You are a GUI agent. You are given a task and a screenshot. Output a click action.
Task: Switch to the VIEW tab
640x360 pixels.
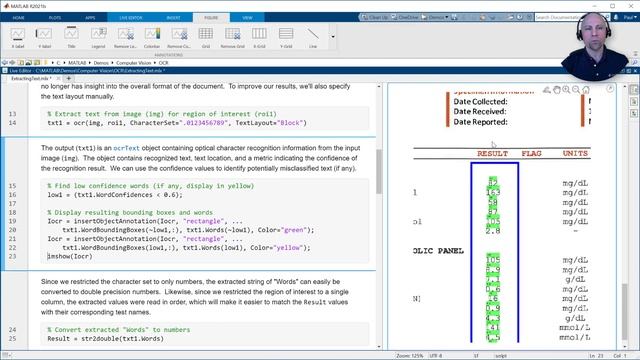pos(247,18)
